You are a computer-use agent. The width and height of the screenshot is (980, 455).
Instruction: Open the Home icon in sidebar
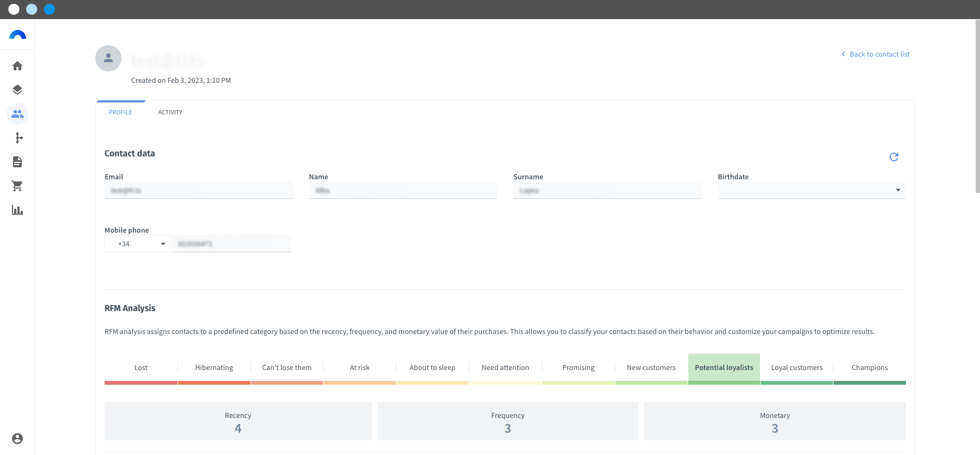[17, 66]
